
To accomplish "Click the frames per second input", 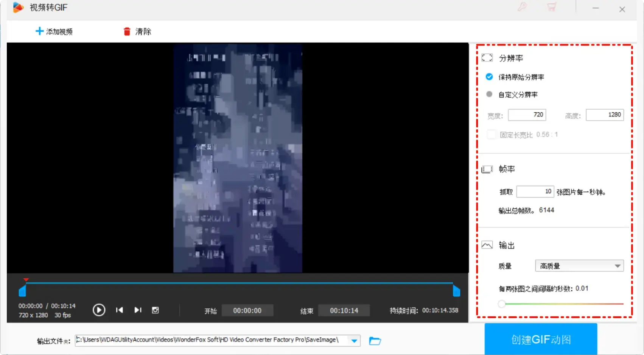I will tap(535, 192).
